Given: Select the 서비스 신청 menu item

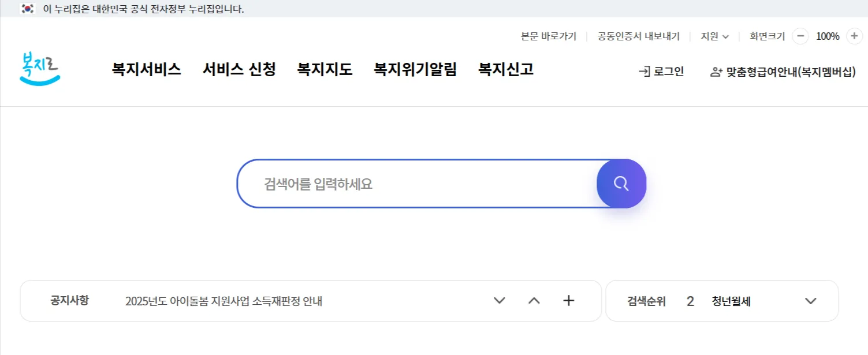Looking at the screenshot, I should 239,69.
